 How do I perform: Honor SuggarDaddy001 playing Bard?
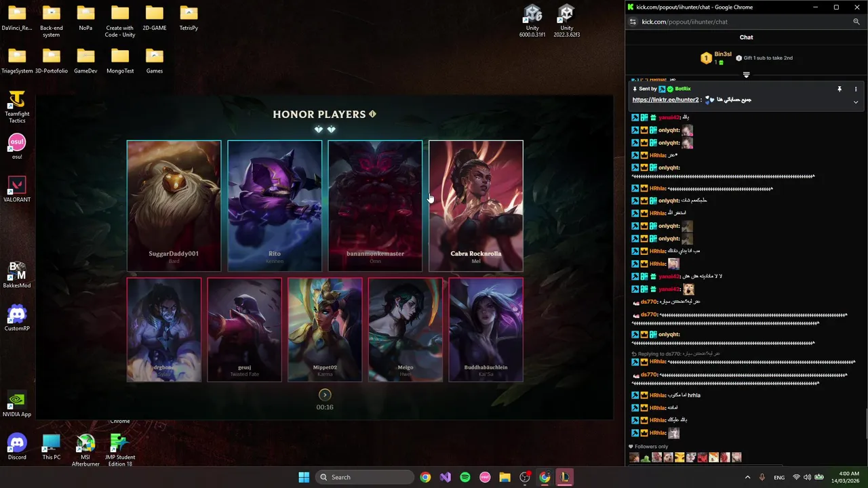(174, 206)
